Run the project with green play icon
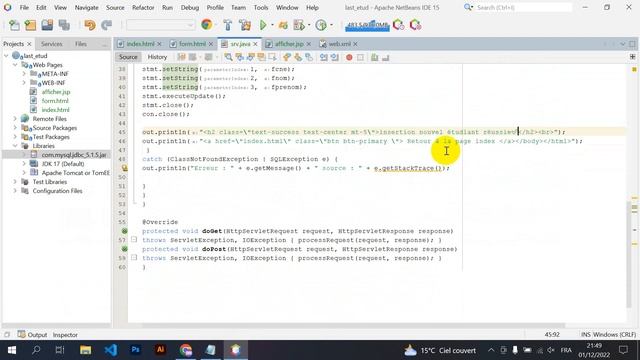 click(263, 25)
